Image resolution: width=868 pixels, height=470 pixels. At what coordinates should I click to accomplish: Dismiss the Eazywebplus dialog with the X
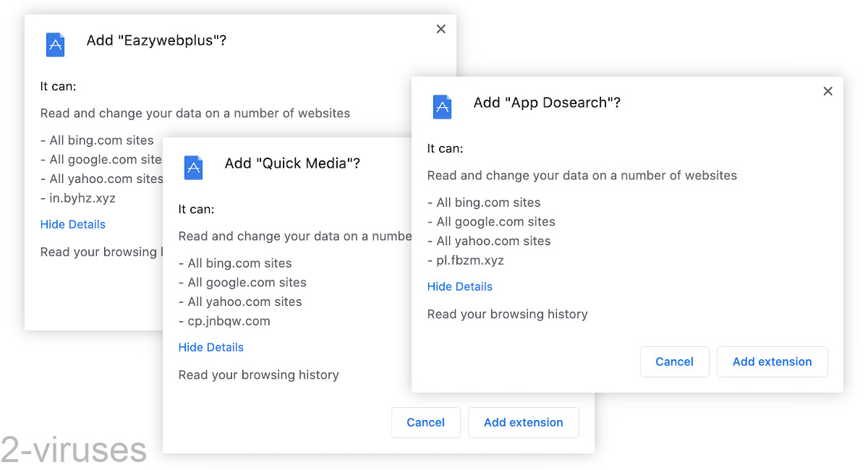coord(441,29)
